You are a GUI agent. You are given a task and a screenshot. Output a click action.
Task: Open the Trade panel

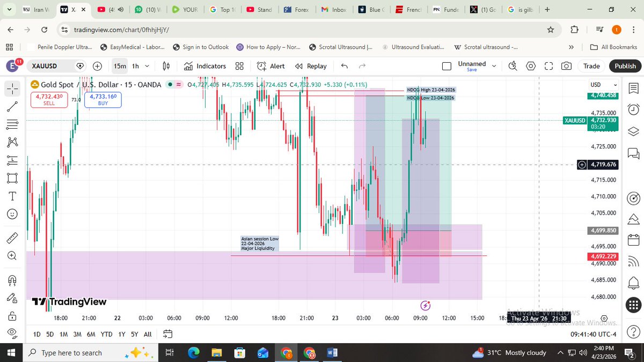click(591, 66)
